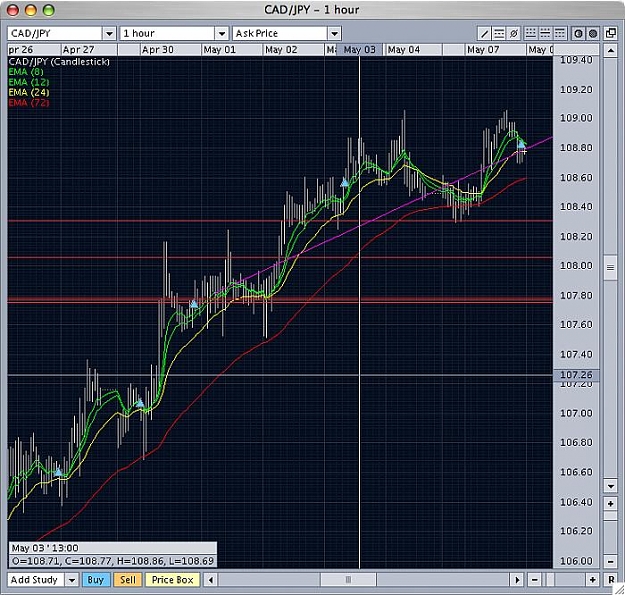Detach the chart into separate window

611,33
